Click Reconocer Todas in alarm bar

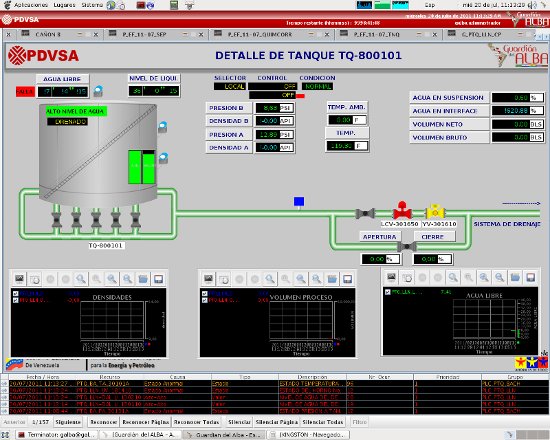click(196, 422)
